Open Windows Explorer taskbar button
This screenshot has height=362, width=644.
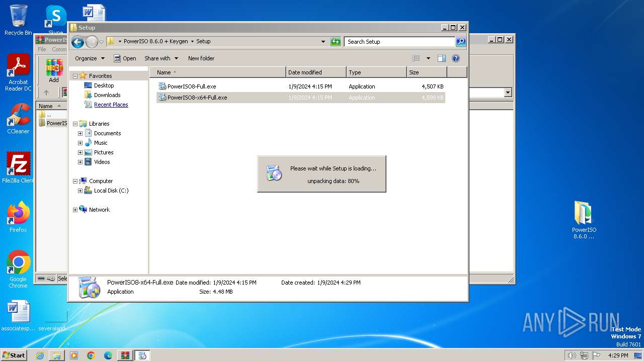point(57,355)
